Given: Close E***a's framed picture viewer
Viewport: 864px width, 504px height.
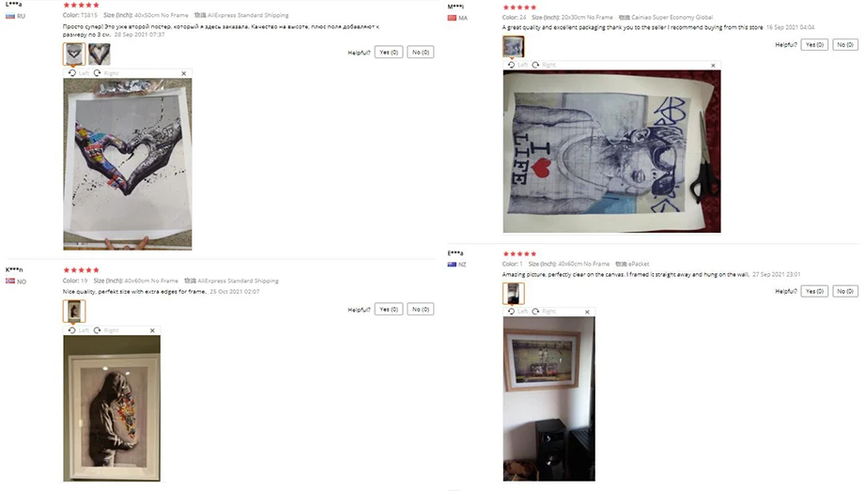Looking at the screenshot, I should (x=587, y=312).
